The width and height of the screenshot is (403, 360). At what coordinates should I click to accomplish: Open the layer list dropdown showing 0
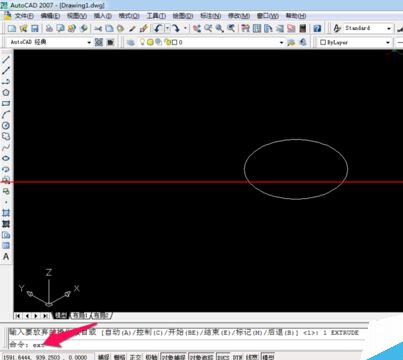coord(211,42)
